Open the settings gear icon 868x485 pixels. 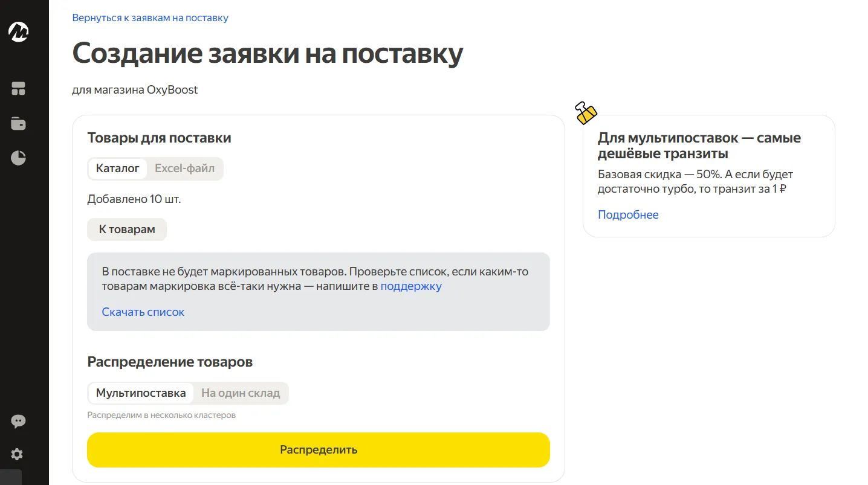pos(18,454)
